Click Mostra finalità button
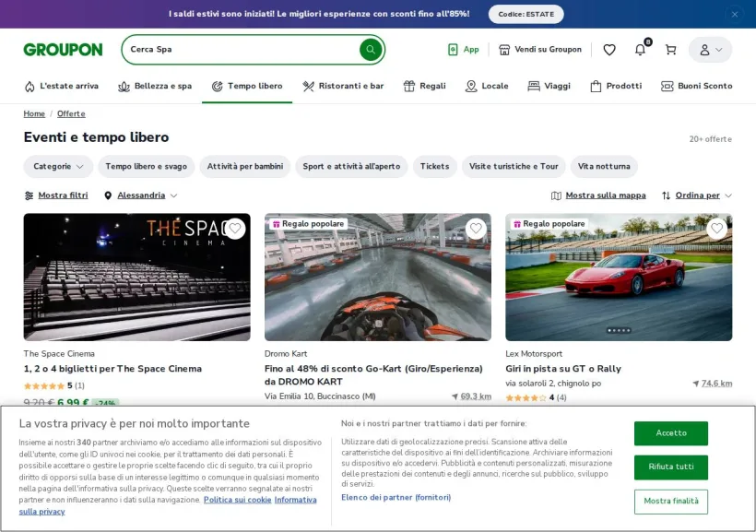This screenshot has width=756, height=532. [x=670, y=502]
